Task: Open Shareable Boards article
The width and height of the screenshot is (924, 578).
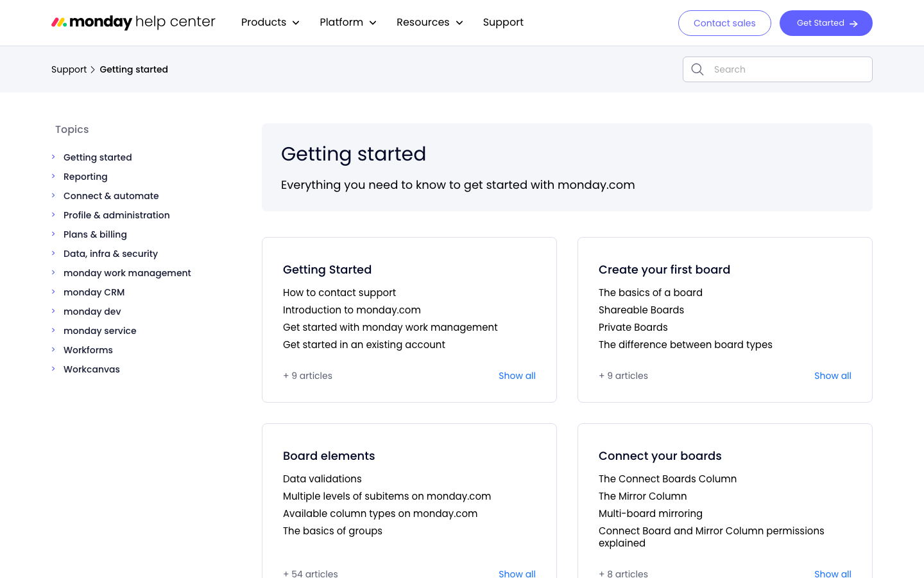Action: pyautogui.click(x=641, y=310)
